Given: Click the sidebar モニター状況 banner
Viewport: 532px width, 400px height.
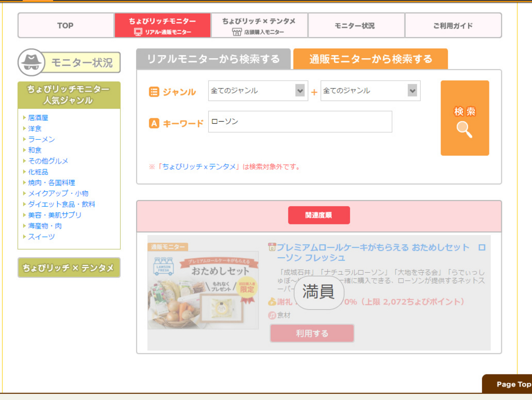Looking at the screenshot, I should point(69,62).
